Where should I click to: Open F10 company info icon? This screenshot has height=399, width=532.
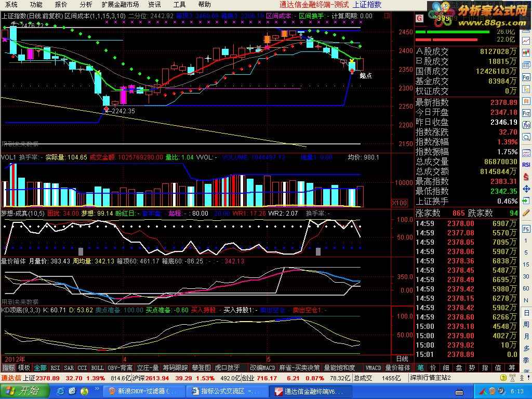pos(526,77)
